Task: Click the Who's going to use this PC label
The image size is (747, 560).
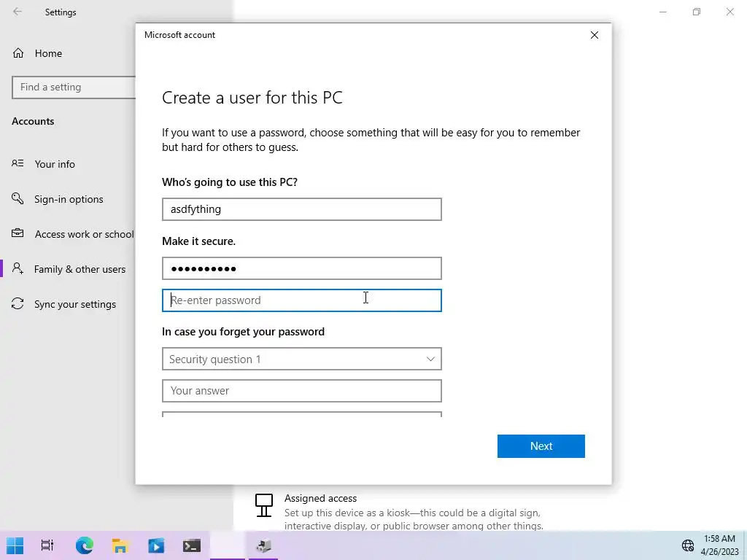Action: [230, 182]
